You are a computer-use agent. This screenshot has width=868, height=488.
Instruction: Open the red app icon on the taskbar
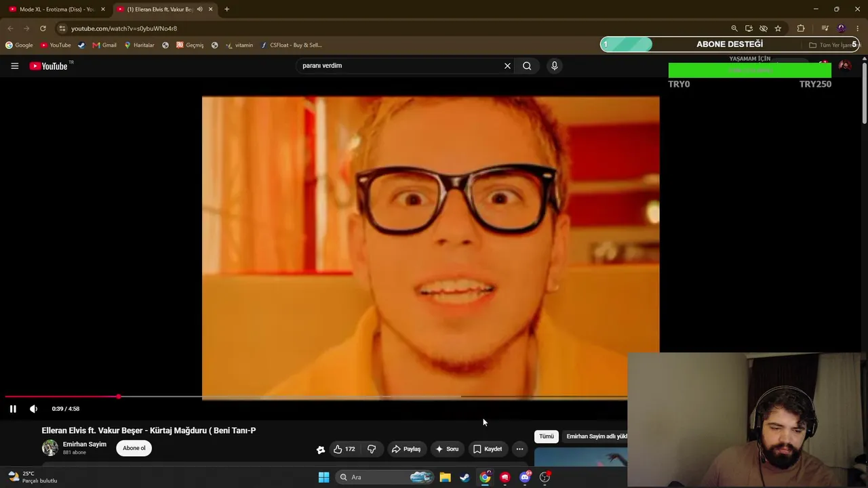click(x=505, y=477)
